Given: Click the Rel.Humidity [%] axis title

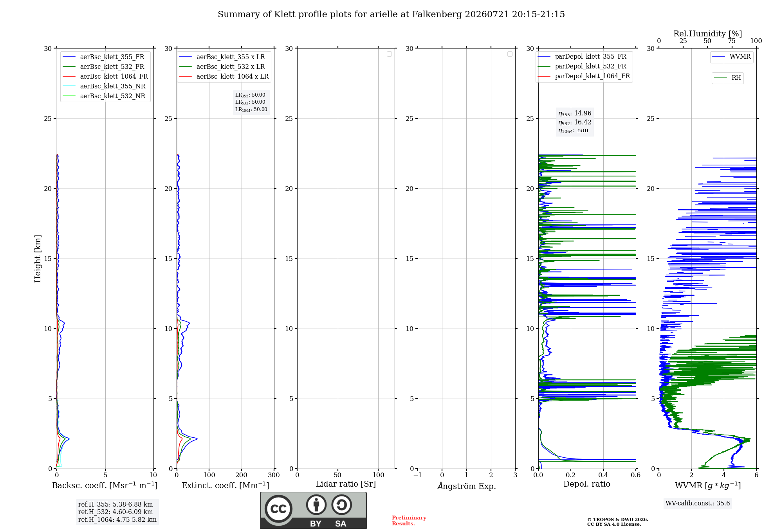Looking at the screenshot, I should [x=707, y=34].
